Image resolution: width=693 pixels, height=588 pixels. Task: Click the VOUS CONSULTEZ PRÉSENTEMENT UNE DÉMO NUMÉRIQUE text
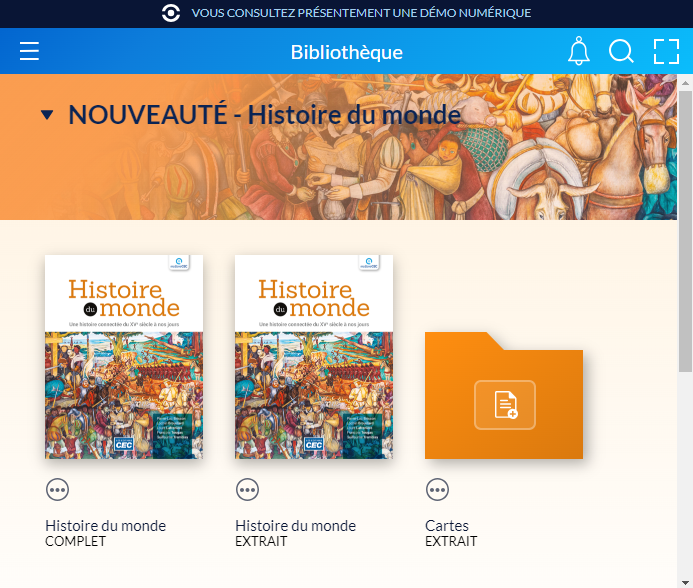coord(362,13)
